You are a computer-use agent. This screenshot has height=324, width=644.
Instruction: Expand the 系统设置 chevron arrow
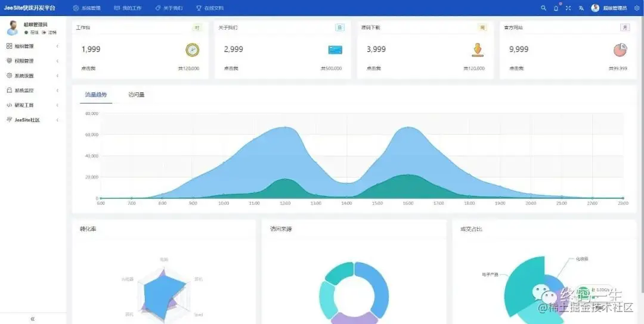coord(57,76)
